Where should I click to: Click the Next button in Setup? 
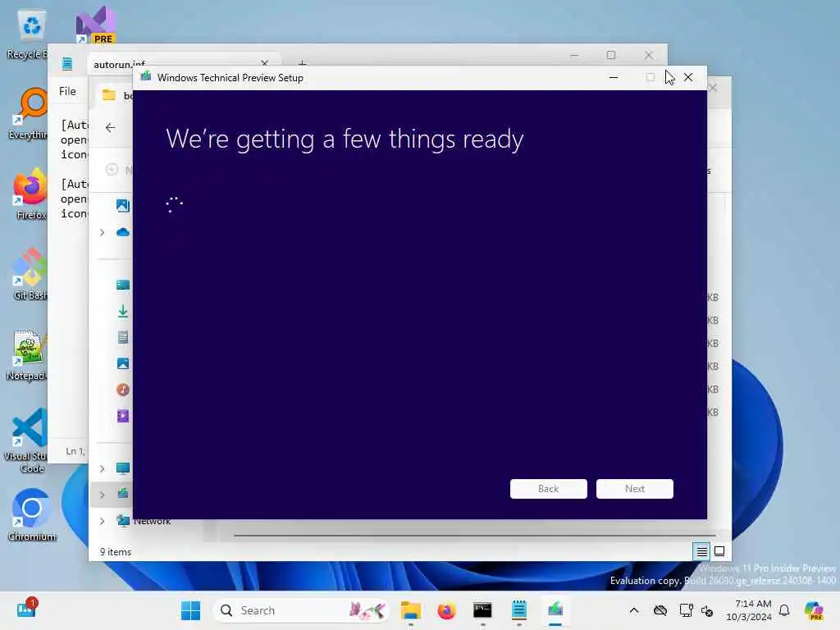(634, 489)
